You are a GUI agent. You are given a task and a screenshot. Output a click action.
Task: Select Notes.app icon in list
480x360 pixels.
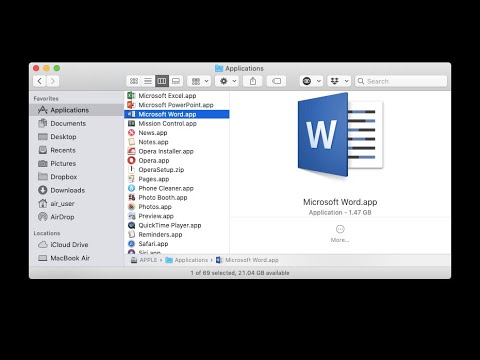tap(131, 142)
